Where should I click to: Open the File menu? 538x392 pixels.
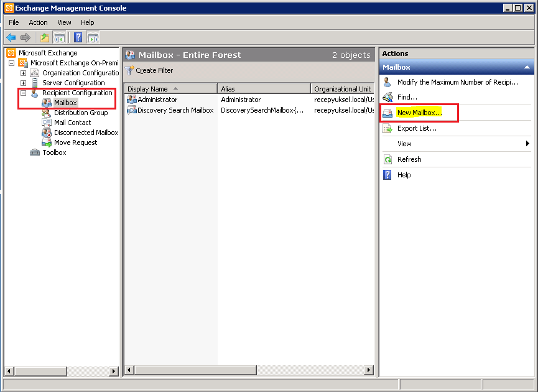tap(14, 22)
